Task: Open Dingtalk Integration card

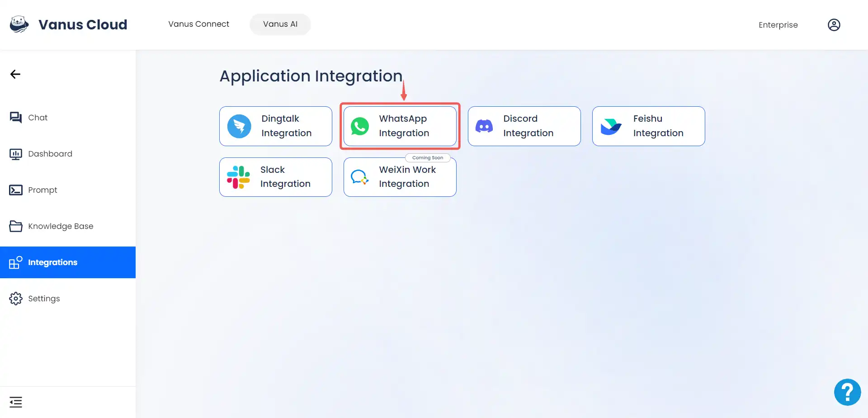Action: coord(276,126)
